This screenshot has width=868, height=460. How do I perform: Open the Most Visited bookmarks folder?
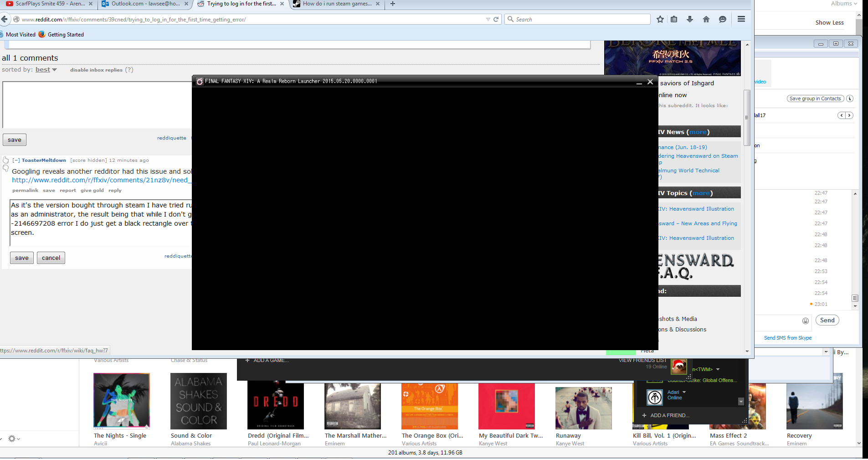(18, 35)
